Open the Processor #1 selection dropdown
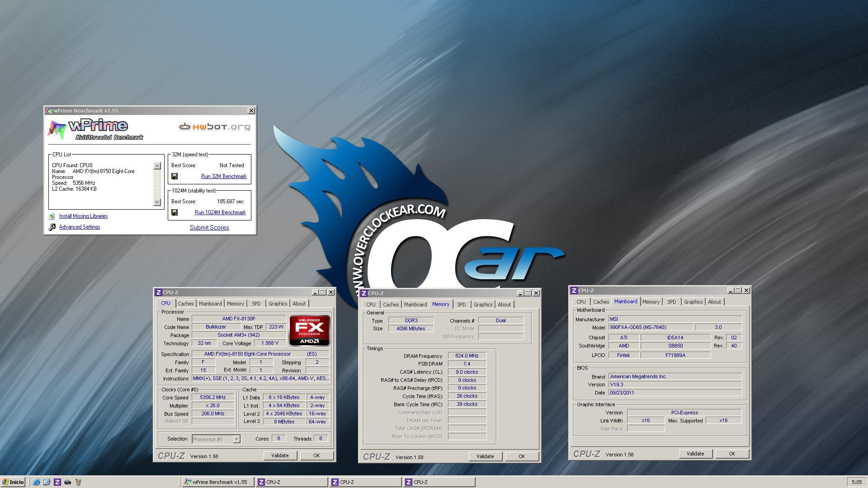Screen dimensions: 868x488 coord(236,439)
